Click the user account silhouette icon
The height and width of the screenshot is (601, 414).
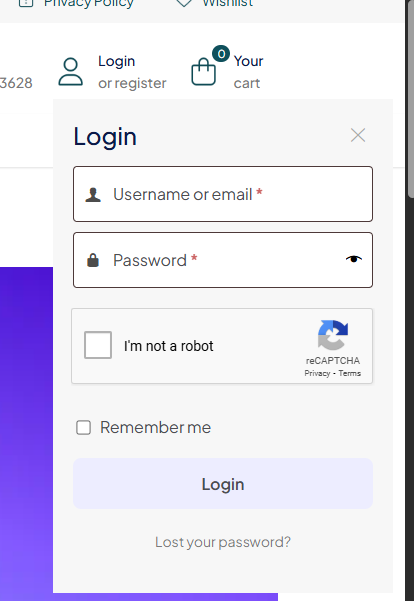(71, 72)
